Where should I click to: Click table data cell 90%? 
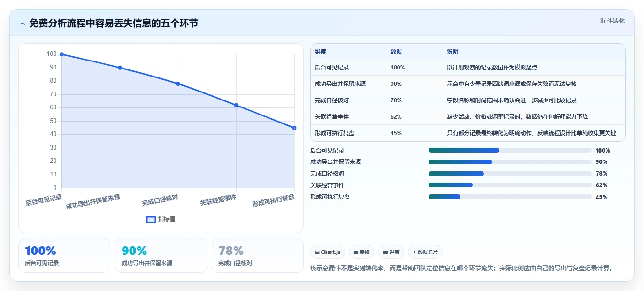(x=396, y=84)
